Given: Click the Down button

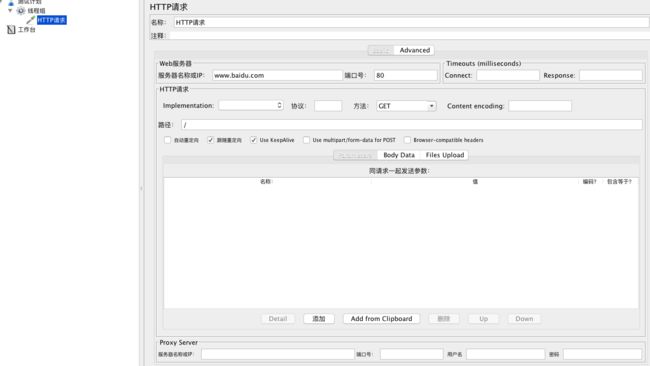Looking at the screenshot, I should 524,319.
